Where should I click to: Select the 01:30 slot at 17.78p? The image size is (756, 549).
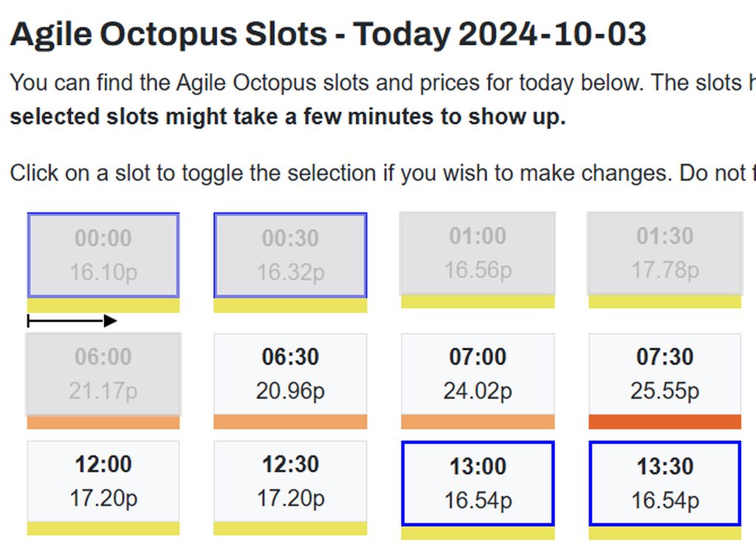[664, 253]
